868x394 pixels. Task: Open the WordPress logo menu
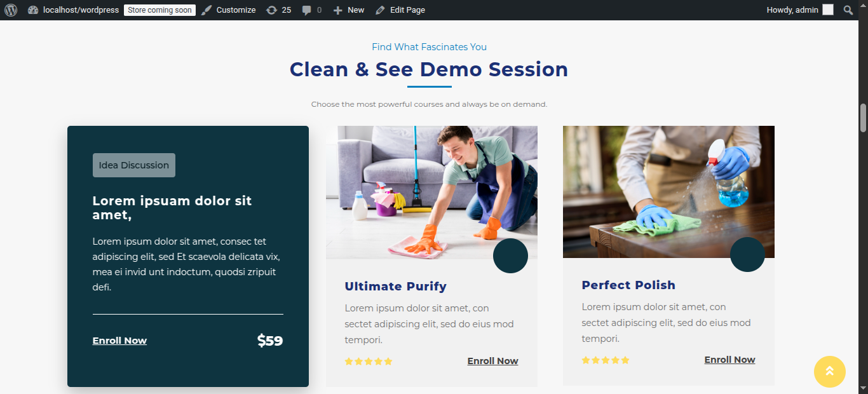(x=11, y=10)
